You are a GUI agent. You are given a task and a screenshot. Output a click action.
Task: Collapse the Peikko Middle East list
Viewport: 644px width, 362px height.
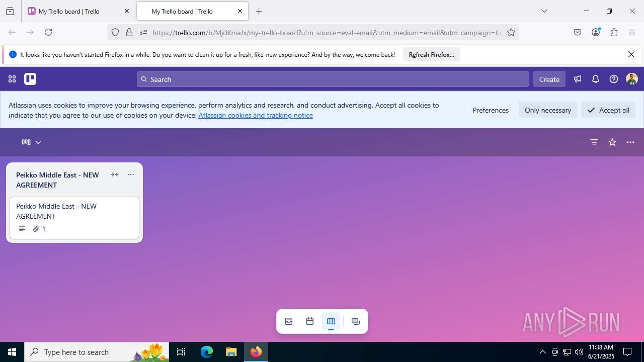coord(115,174)
